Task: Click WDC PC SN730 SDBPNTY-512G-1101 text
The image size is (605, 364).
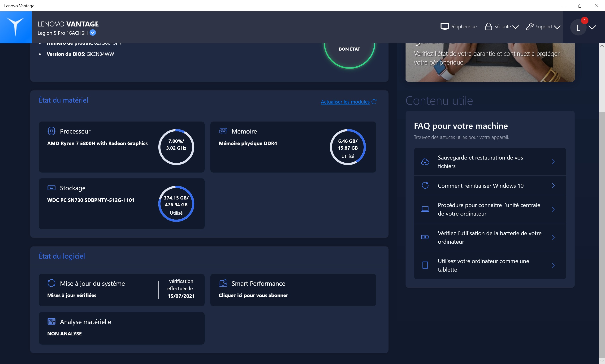Action: pos(91,200)
